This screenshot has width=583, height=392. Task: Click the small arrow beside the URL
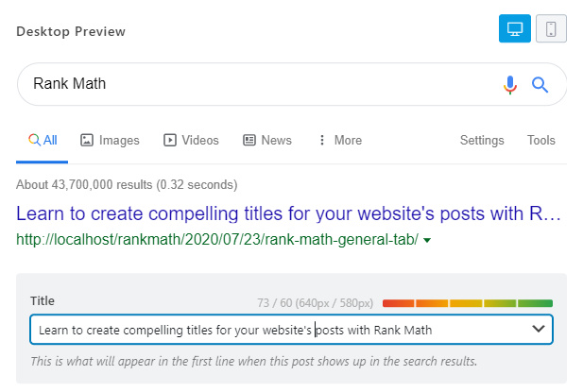[427, 241]
